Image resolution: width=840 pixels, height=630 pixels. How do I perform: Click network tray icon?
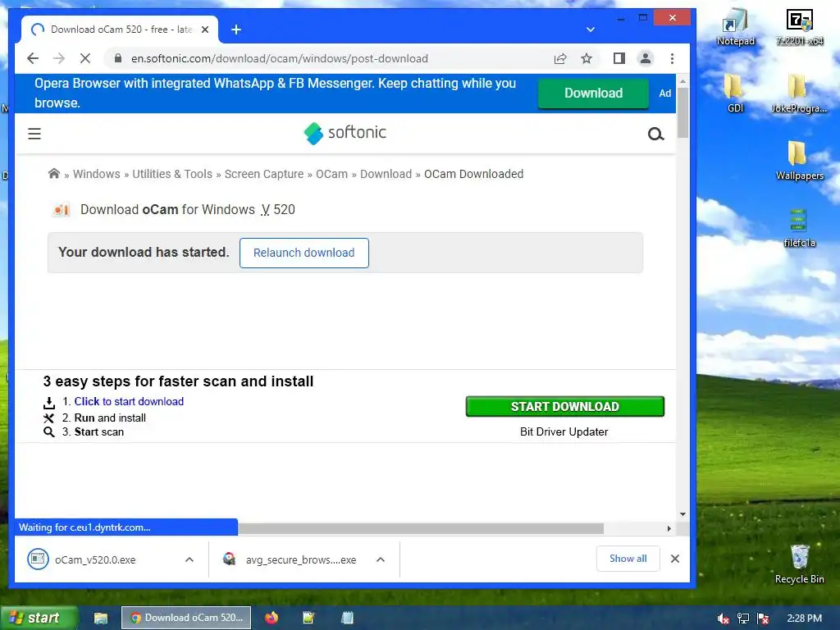point(743,619)
